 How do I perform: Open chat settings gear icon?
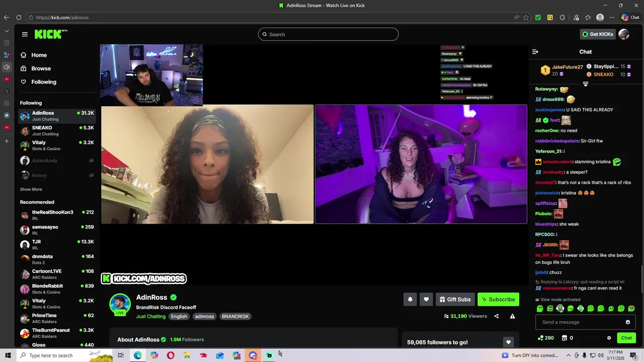point(609,338)
